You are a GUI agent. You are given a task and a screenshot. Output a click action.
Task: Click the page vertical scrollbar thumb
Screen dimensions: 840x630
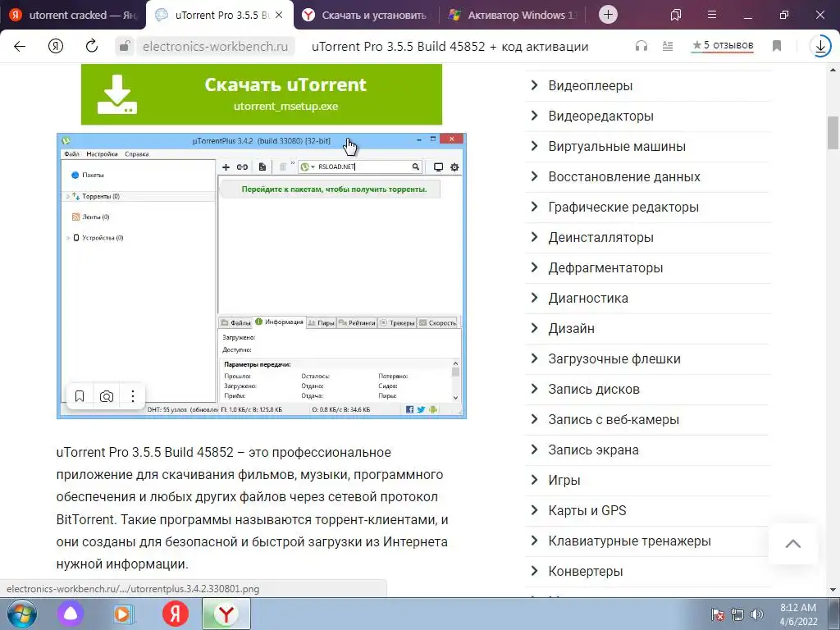point(833,133)
